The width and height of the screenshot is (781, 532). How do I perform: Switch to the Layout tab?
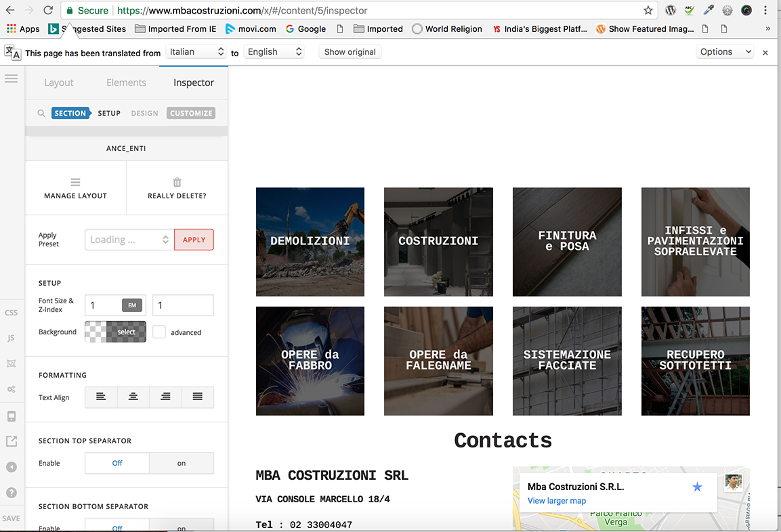tap(59, 83)
